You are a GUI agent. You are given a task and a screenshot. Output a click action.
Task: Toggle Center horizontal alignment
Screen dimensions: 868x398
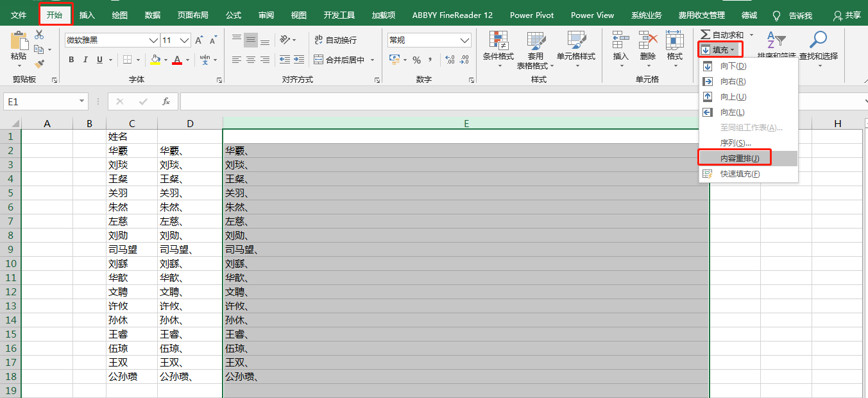point(251,60)
